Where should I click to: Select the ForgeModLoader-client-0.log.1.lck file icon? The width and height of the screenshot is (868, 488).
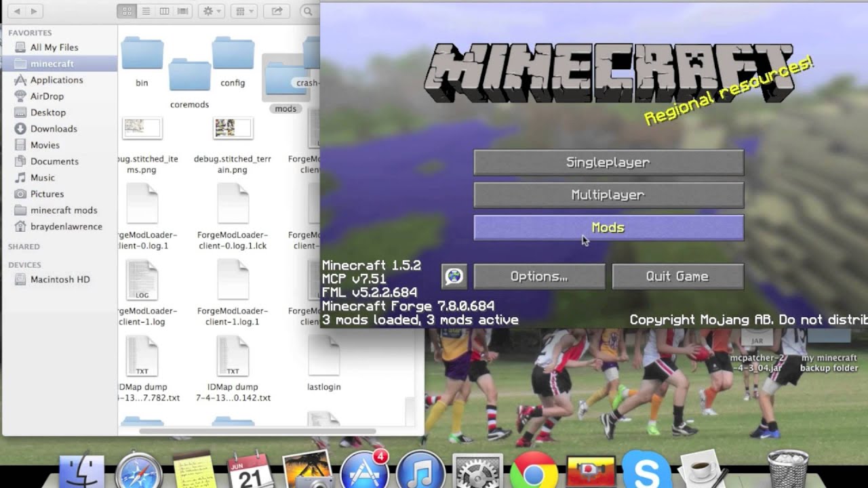(x=233, y=203)
